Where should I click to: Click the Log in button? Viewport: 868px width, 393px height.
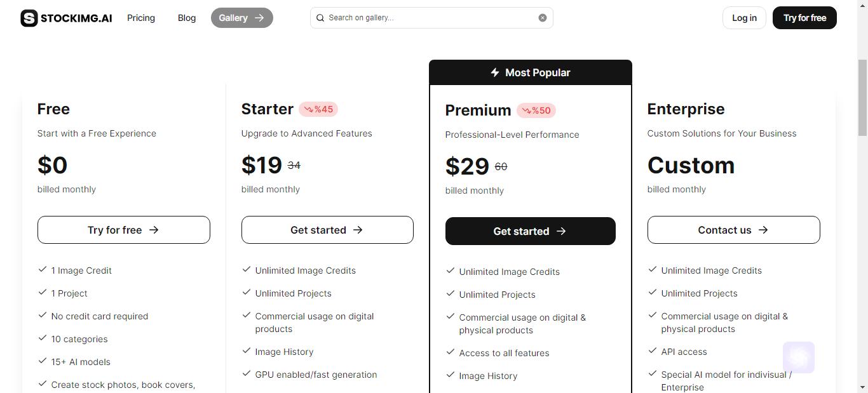(x=744, y=18)
